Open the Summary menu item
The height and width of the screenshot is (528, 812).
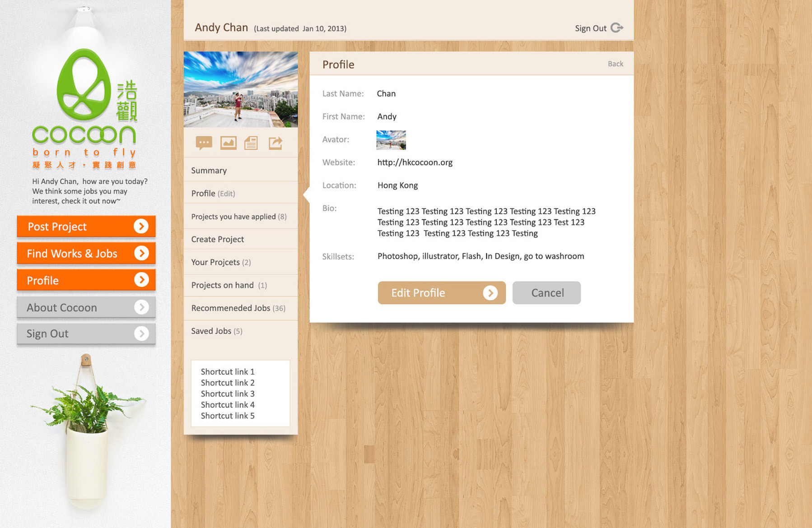(241, 170)
